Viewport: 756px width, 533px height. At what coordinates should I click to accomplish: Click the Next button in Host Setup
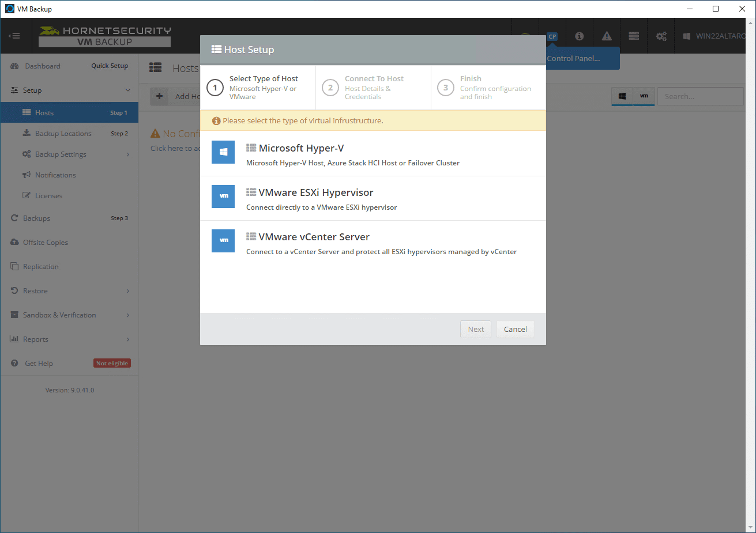coord(476,329)
